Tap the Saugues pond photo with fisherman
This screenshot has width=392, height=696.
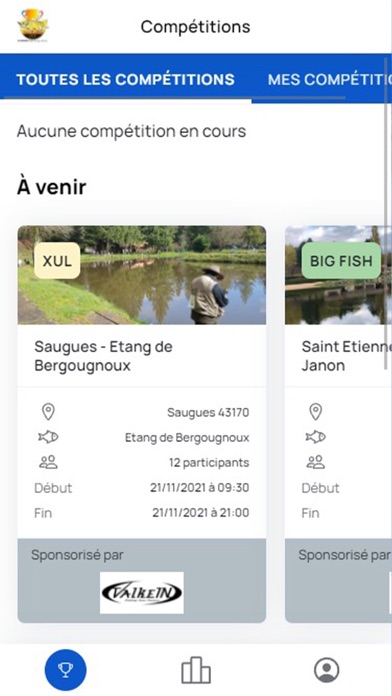pyautogui.click(x=142, y=275)
